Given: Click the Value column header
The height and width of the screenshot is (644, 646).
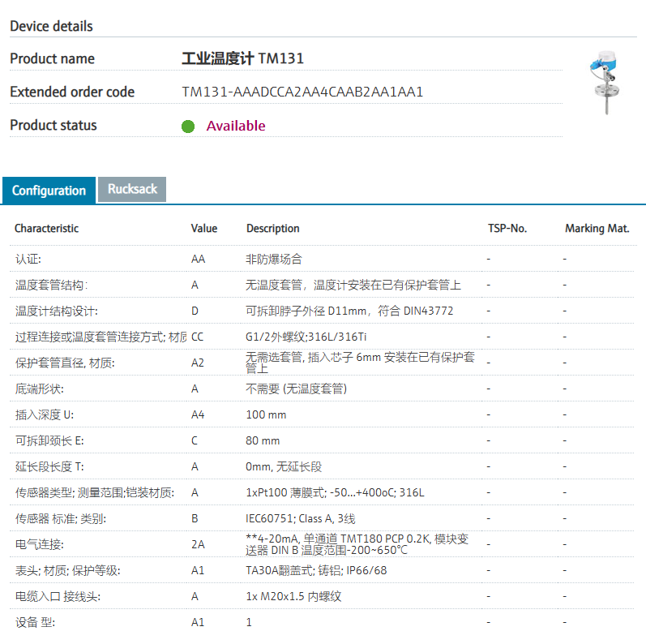Looking at the screenshot, I should pyautogui.click(x=204, y=229).
